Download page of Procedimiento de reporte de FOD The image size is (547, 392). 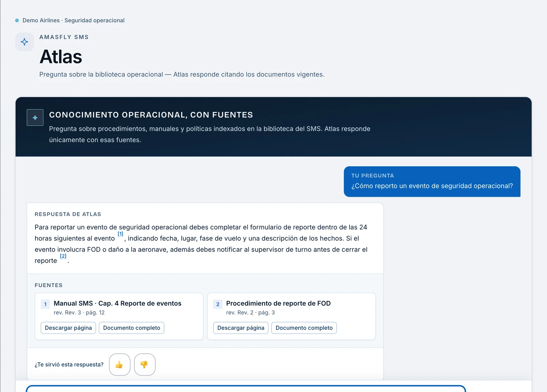pyautogui.click(x=241, y=328)
